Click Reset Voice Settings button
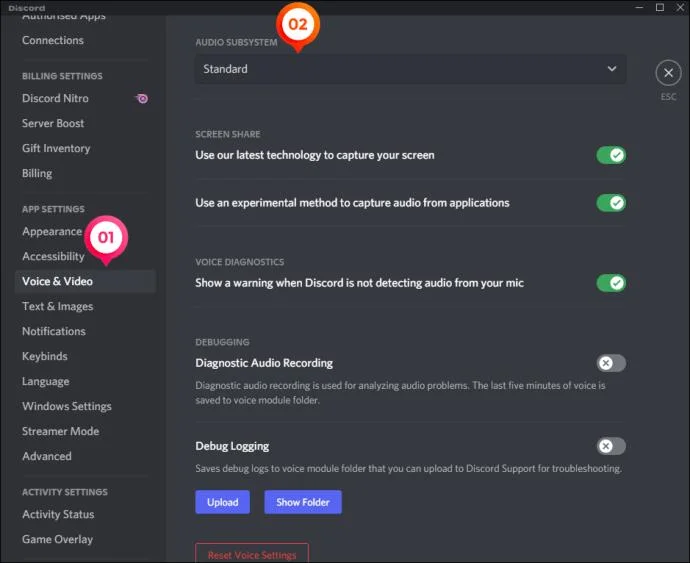 pyautogui.click(x=252, y=554)
